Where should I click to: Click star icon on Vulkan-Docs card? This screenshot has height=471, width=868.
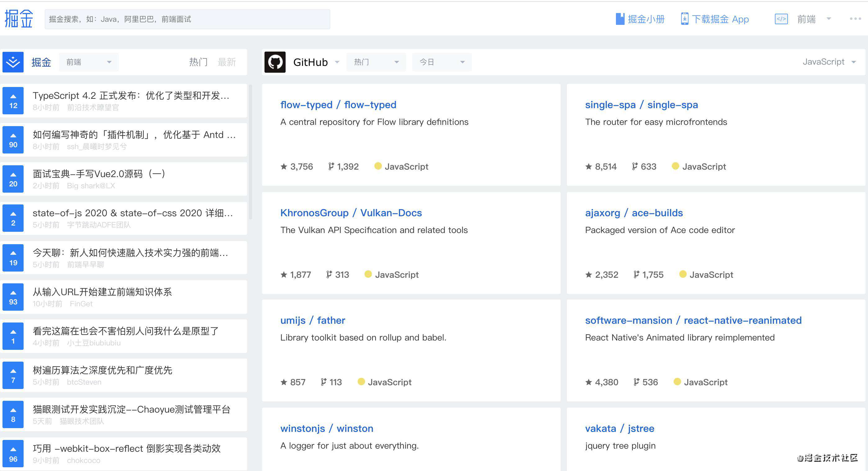284,274
